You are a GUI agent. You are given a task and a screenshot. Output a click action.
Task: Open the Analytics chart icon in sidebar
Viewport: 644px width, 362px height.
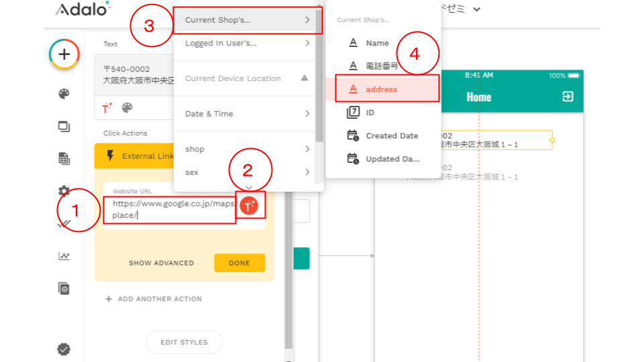click(64, 256)
